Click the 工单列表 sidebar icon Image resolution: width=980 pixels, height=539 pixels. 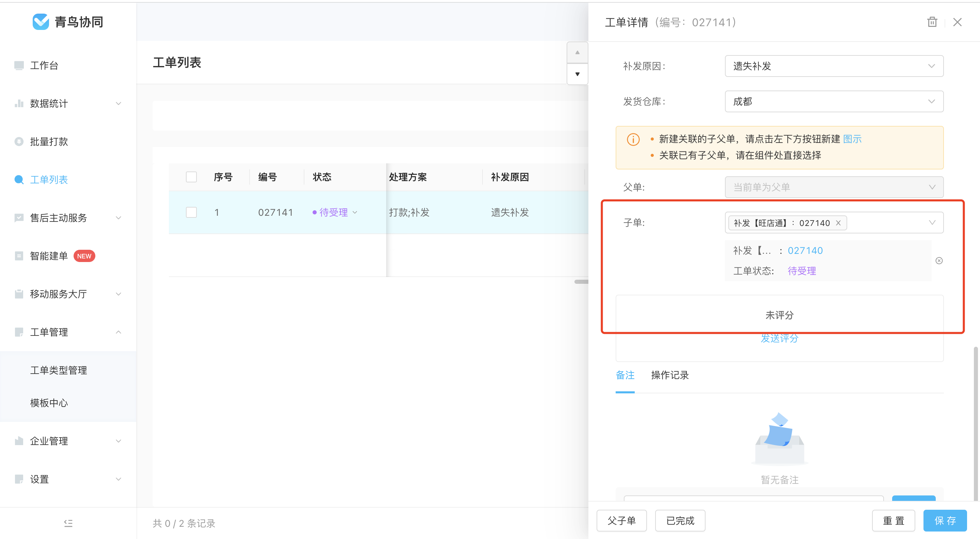pyautogui.click(x=19, y=179)
